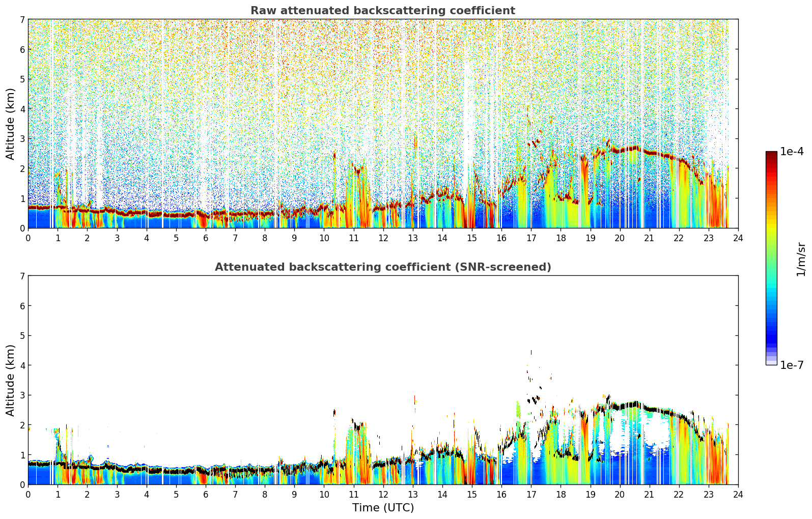Click the 'Raw attenuated backscattering coefficient' title
Screen dimensions: 812x519
point(383,11)
